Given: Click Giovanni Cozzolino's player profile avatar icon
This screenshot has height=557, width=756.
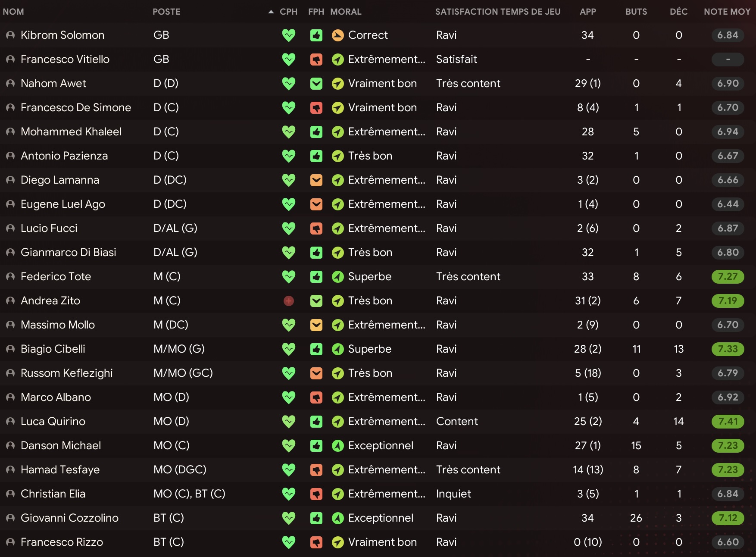Looking at the screenshot, I should [10, 518].
